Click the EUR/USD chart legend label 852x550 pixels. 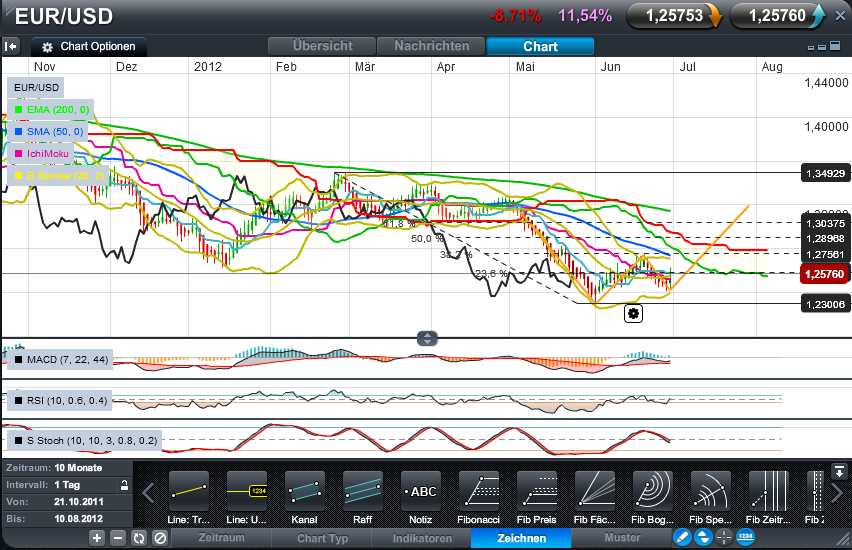(x=36, y=88)
